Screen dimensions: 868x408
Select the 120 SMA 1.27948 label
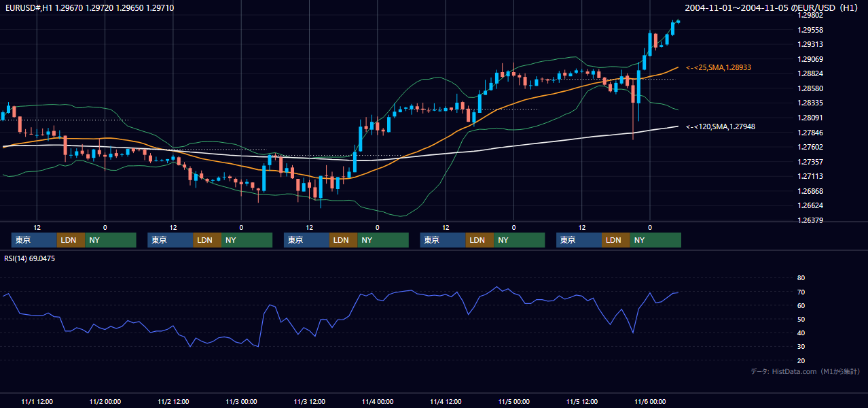(x=720, y=126)
